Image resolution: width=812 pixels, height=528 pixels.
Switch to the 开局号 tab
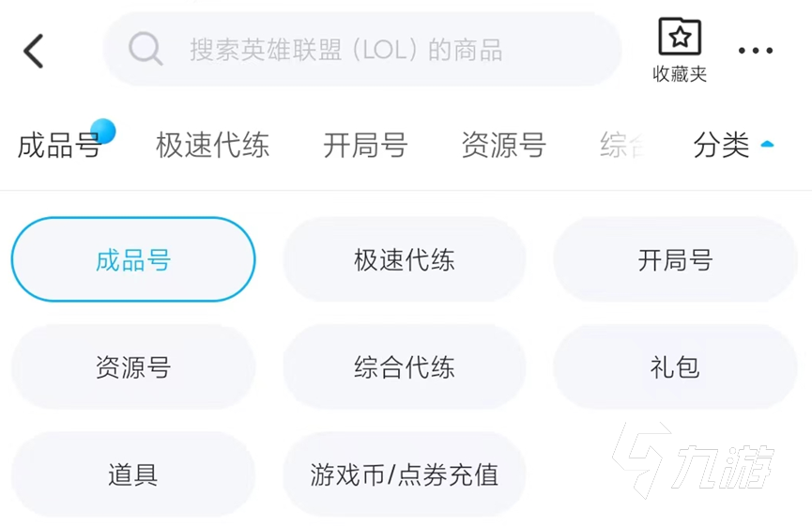click(365, 145)
